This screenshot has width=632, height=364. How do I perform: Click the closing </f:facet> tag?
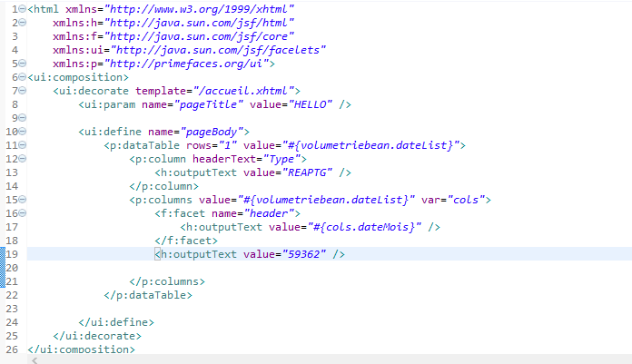(186, 241)
